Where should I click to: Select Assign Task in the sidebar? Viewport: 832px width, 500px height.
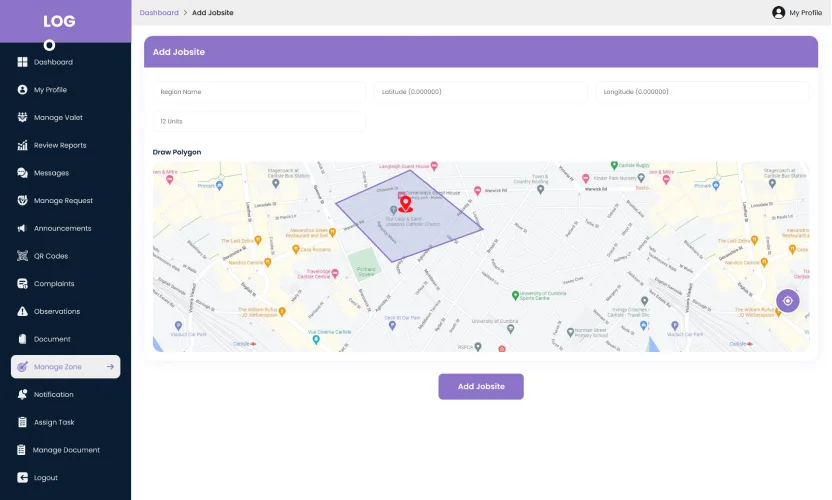(x=54, y=422)
